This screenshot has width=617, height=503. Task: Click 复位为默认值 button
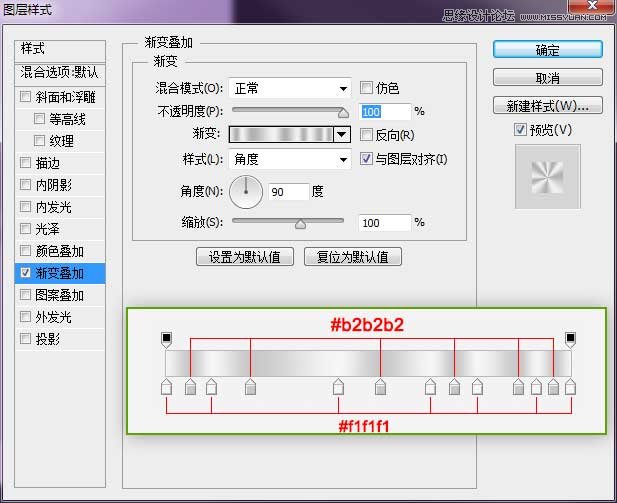pos(353,257)
